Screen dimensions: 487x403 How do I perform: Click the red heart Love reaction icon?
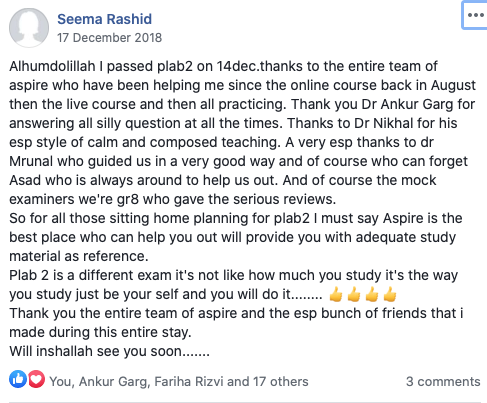pos(36,379)
